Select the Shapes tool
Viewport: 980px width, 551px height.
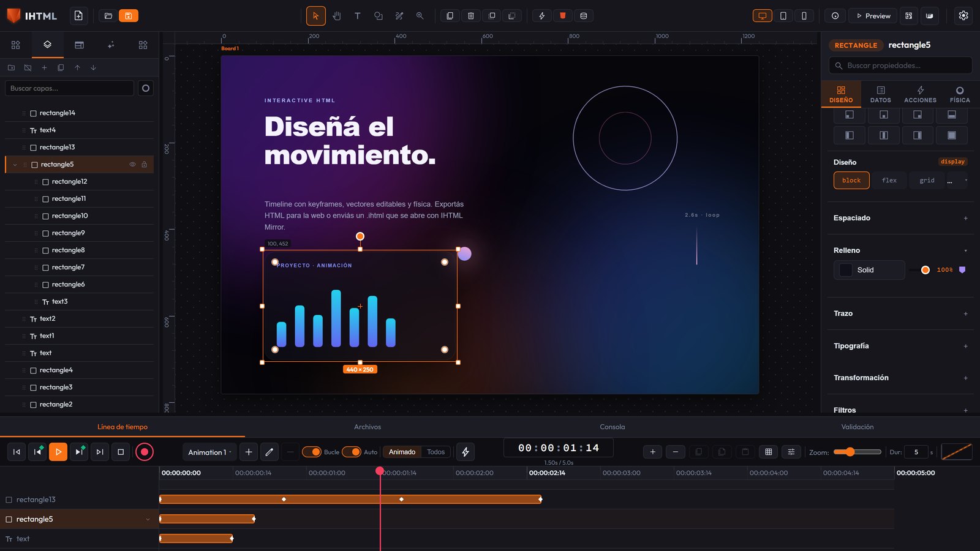point(379,16)
